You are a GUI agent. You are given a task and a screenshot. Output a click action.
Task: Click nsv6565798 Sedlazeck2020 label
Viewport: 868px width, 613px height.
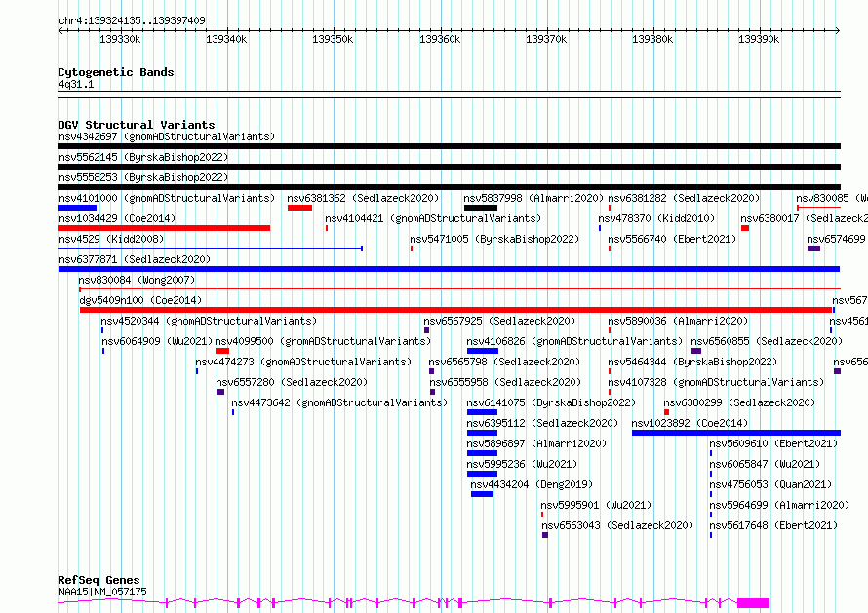click(x=505, y=362)
